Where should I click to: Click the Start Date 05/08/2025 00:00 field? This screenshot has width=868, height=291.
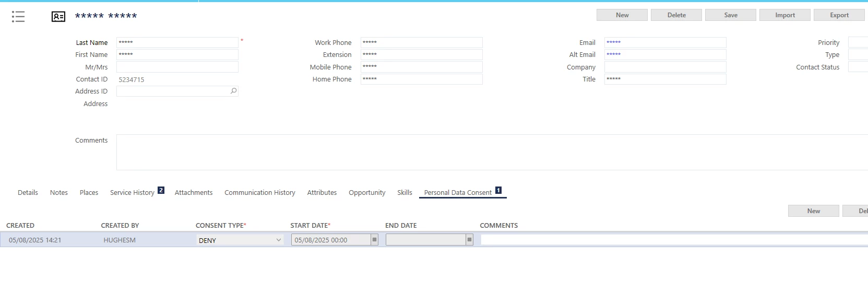pyautogui.click(x=331, y=240)
